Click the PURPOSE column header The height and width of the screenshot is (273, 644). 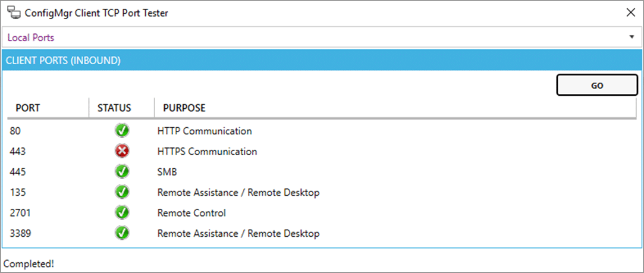(184, 108)
